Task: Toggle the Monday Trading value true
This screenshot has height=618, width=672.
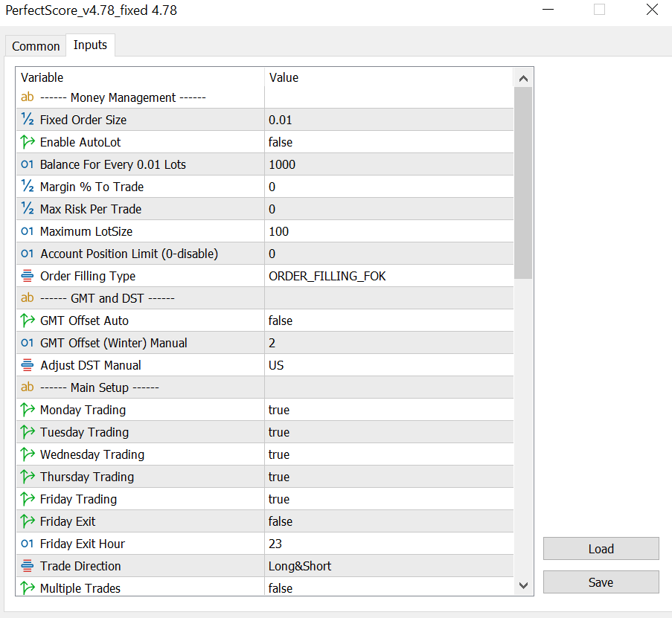Action: (279, 410)
